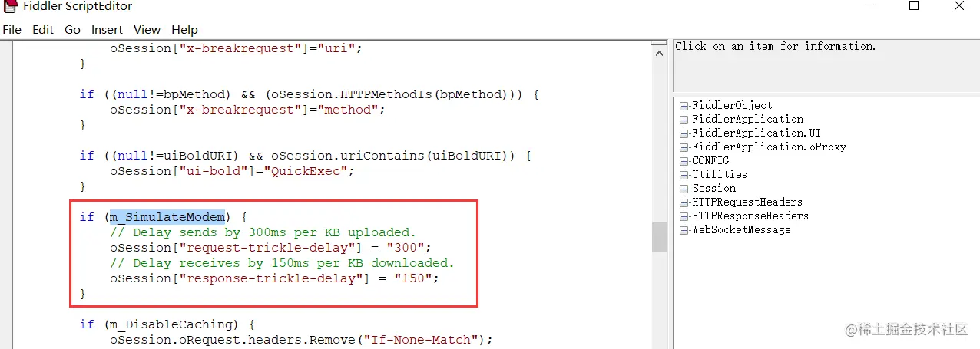The width and height of the screenshot is (980, 349).
Task: Open the Insert menu
Action: (107, 30)
